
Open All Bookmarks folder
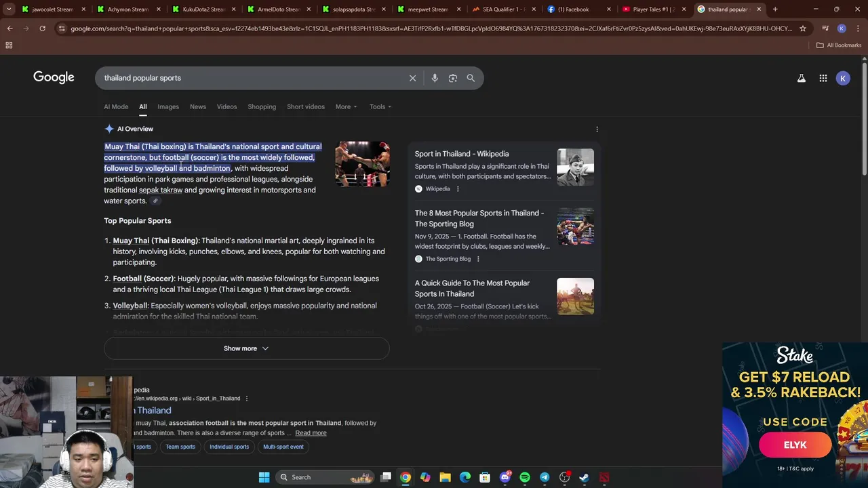click(x=839, y=45)
